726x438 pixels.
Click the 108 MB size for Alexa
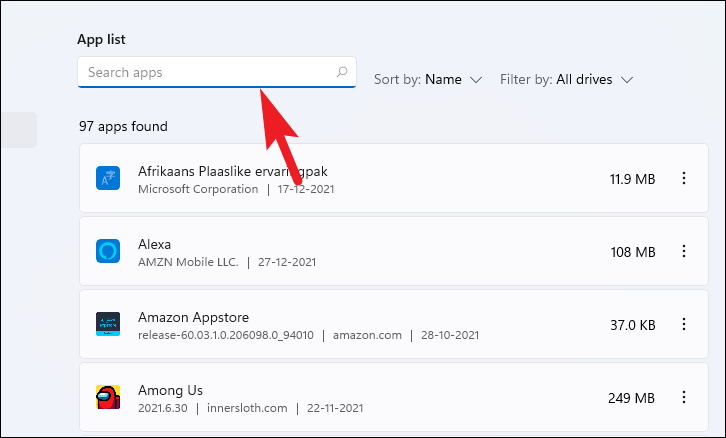tap(631, 252)
